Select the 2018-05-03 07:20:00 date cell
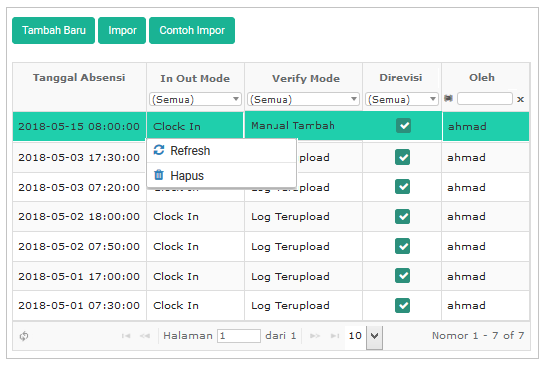This screenshot has width=547, height=365. pos(79,187)
